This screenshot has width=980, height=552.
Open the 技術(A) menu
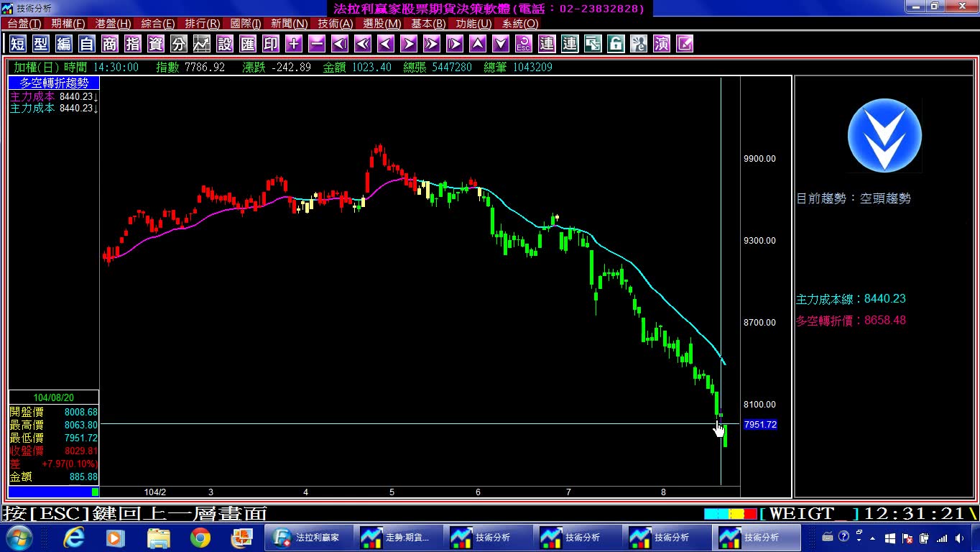pos(336,24)
